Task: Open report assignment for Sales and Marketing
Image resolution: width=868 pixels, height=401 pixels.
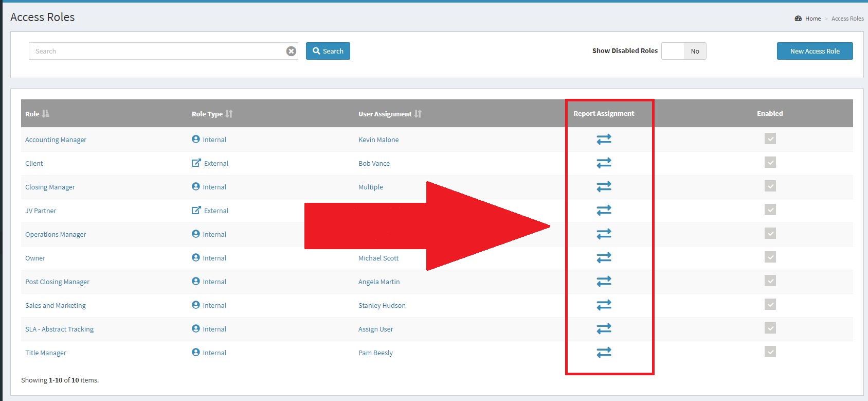Action: click(604, 305)
